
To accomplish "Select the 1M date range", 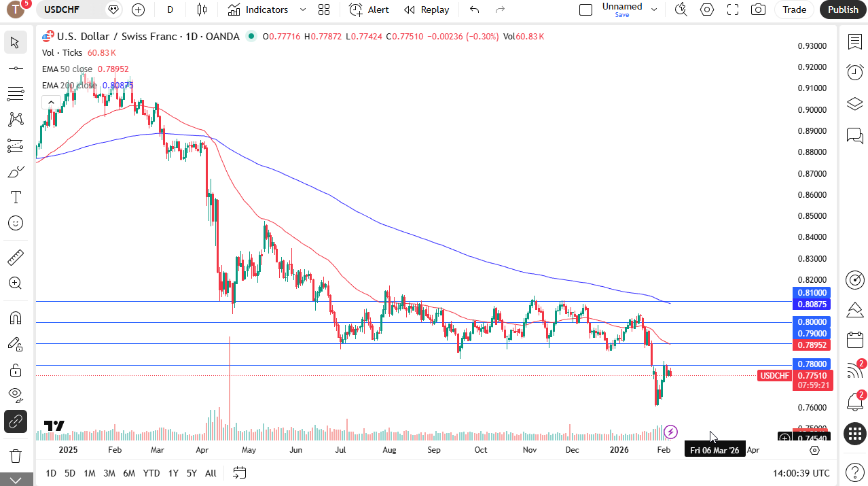I will 89,473.
